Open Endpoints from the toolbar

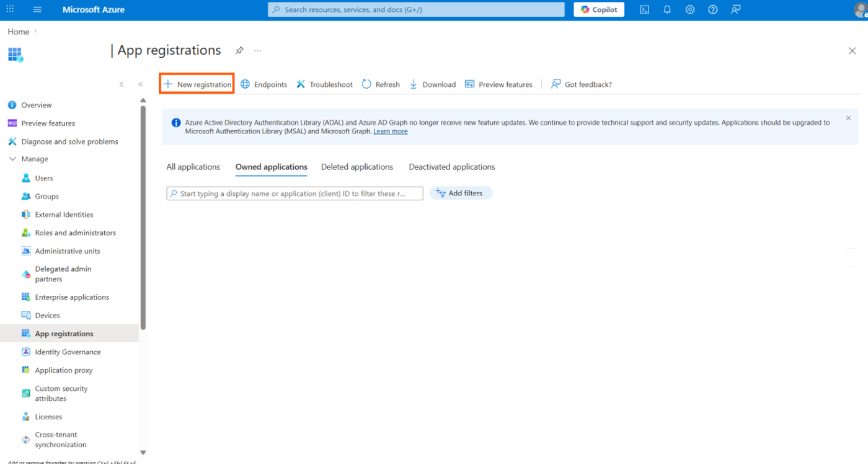coord(264,84)
